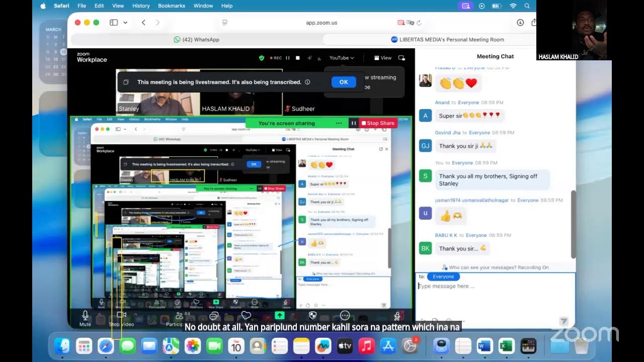644x362 pixels.
Task: Select LIBERTAS MEDIA's Personal Meeting Room tab
Action: 447,39
